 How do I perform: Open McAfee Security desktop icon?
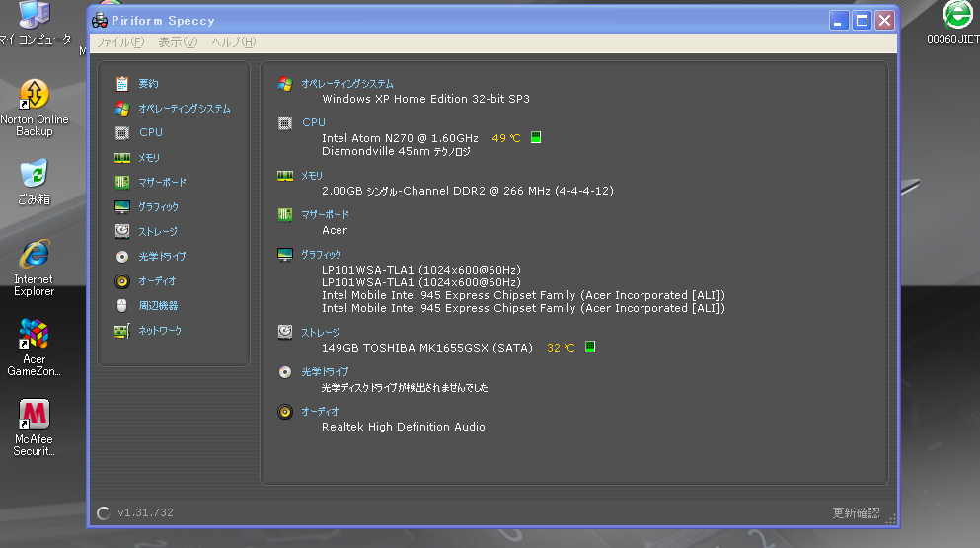(35, 428)
